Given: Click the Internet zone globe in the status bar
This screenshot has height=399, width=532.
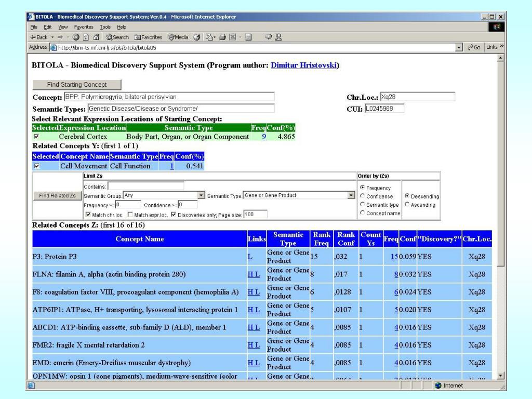Looking at the screenshot, I should [438, 385].
